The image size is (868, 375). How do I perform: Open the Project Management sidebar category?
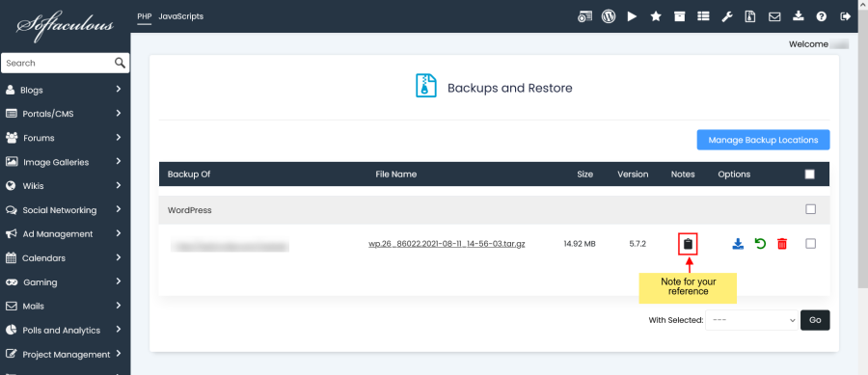[x=67, y=355]
